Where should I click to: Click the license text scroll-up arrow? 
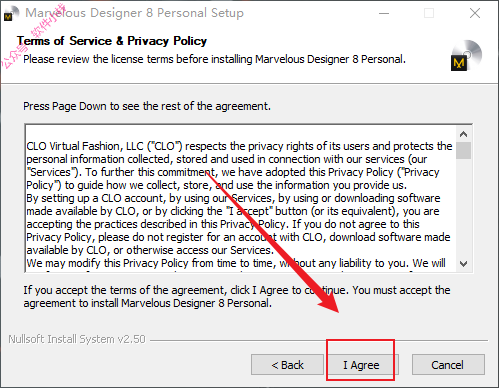(x=463, y=134)
